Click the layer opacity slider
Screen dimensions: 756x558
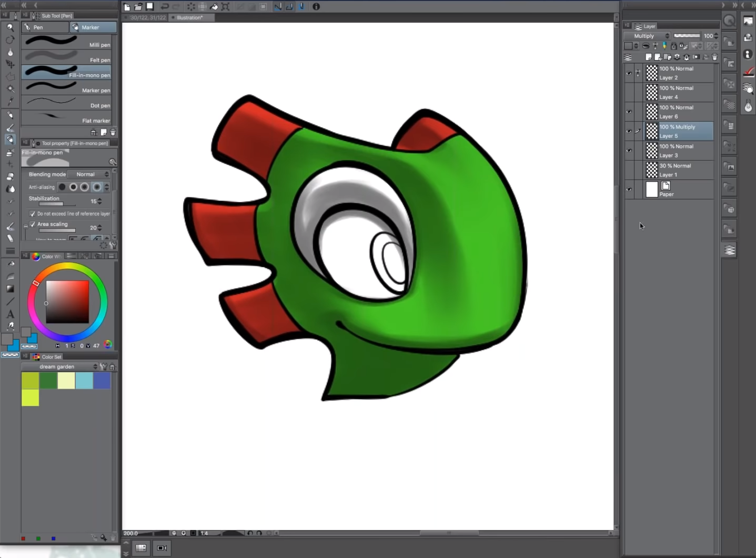pyautogui.click(x=687, y=36)
